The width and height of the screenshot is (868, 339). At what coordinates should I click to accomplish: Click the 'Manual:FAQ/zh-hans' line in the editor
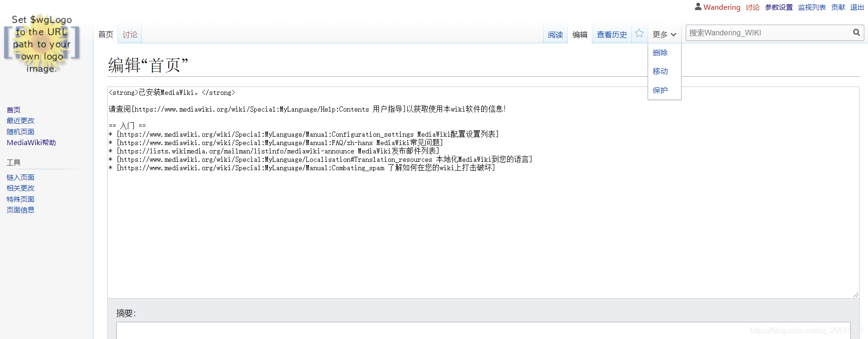point(276,142)
